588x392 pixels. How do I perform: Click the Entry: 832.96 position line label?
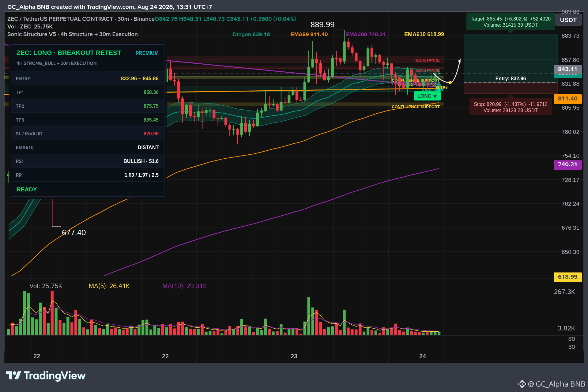tap(511, 79)
